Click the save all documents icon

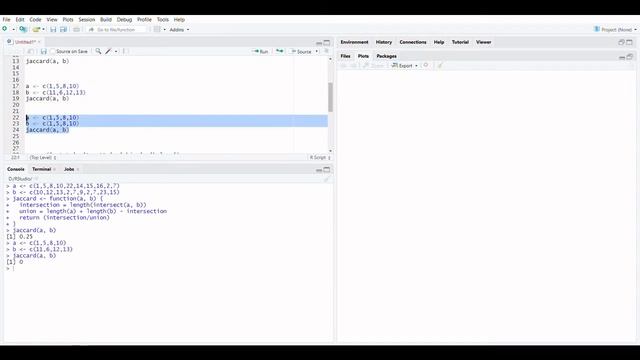click(63, 29)
